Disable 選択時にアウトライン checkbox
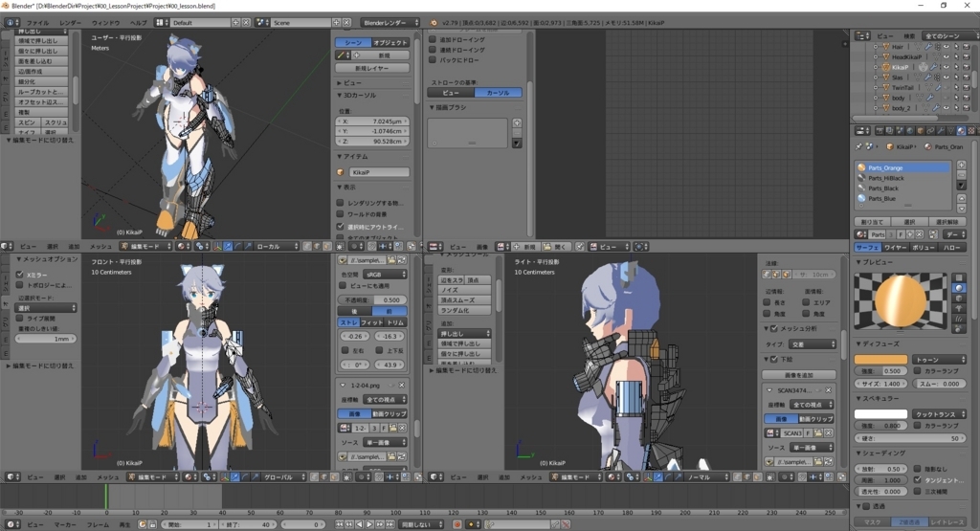 point(341,226)
